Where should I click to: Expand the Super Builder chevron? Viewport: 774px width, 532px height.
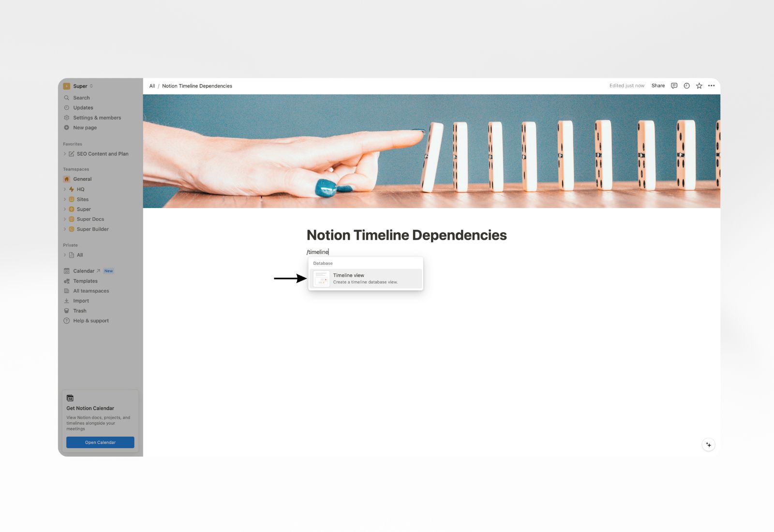tap(65, 229)
